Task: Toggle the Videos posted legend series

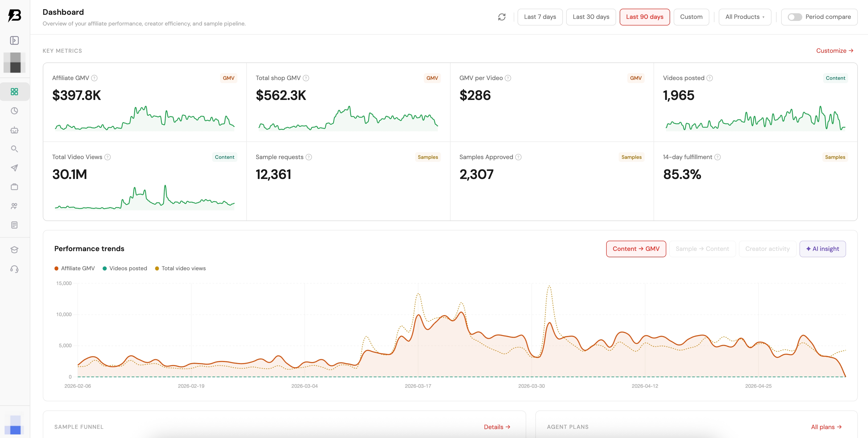Action: click(125, 268)
